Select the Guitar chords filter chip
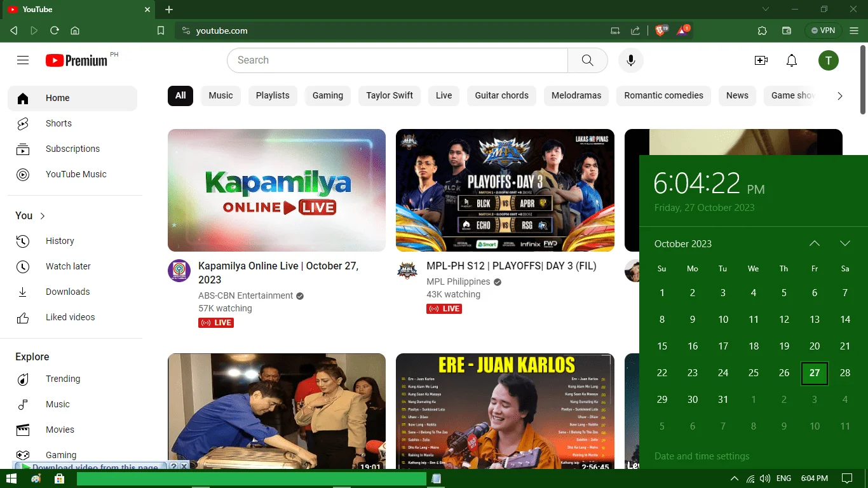868x488 pixels. (502, 96)
